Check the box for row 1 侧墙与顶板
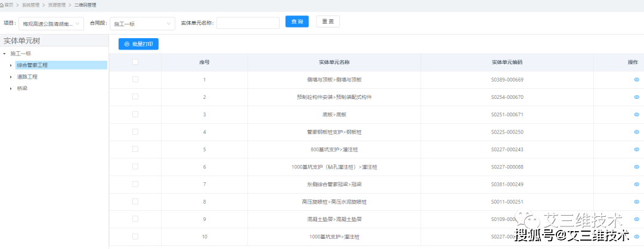The image size is (644, 249). 135,79
